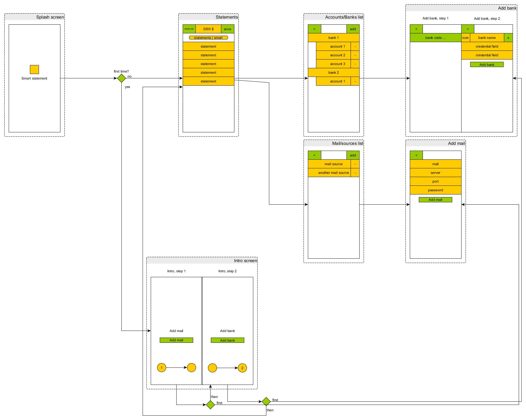Select the 'Accounts/Banks list' group title
The width and height of the screenshot is (526, 420).
(344, 17)
